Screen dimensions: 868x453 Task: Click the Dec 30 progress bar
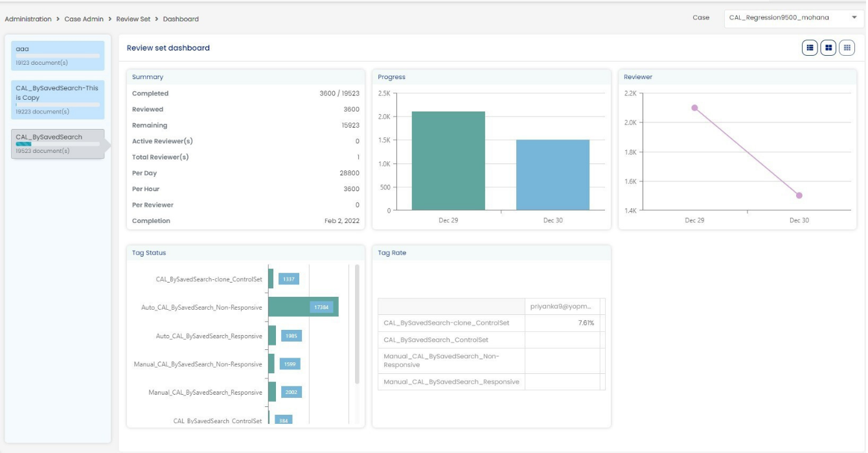[553, 175]
